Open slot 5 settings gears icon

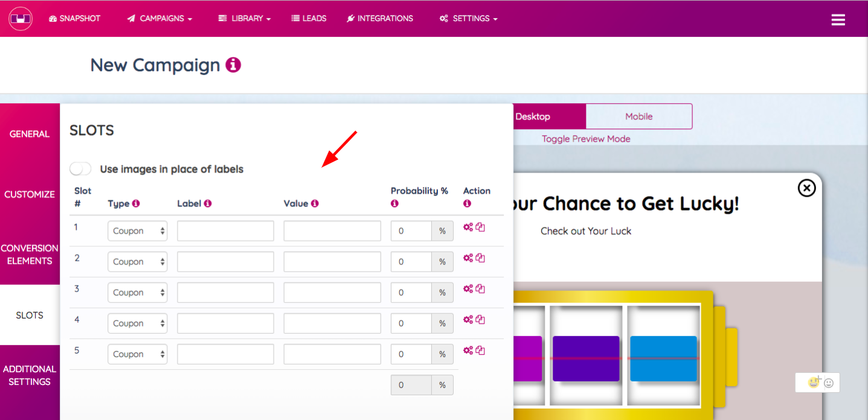point(468,351)
